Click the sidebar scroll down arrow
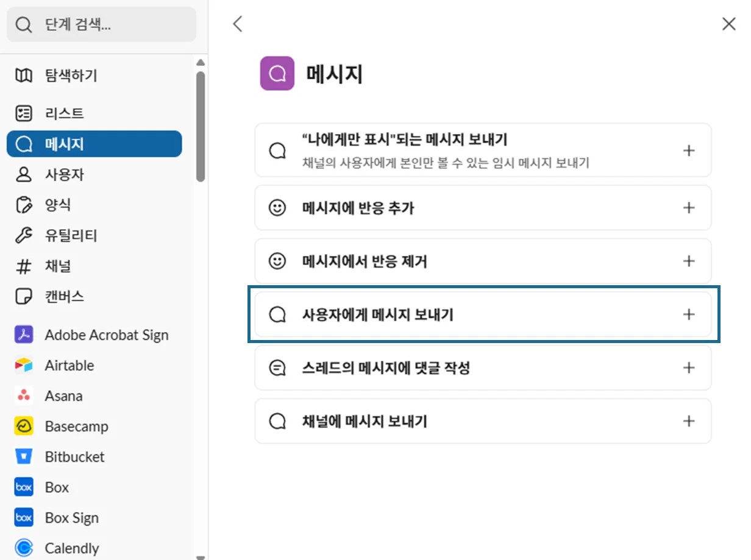This screenshot has width=751, height=560. click(201, 556)
